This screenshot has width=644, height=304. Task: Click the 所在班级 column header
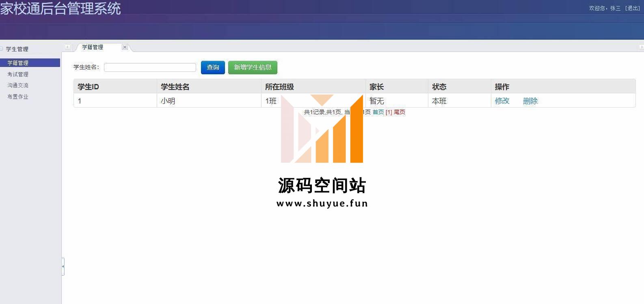(313, 86)
